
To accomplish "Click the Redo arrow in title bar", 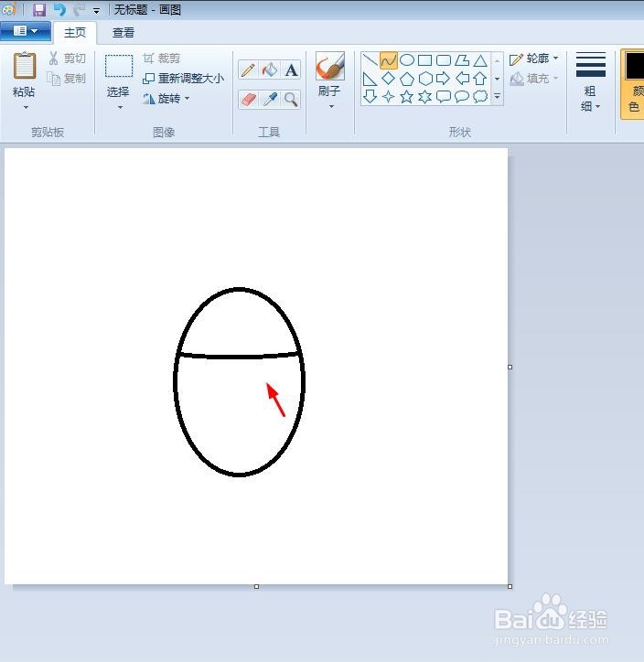I will coord(79,9).
